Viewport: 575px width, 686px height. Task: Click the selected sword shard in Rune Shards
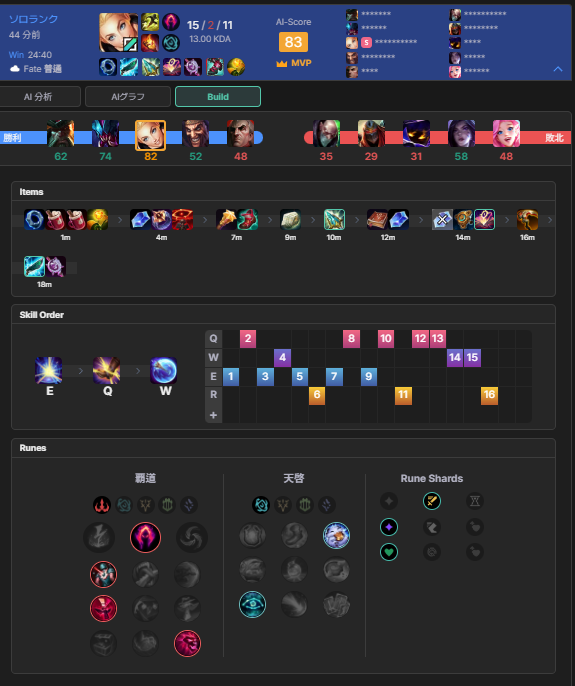[432, 501]
